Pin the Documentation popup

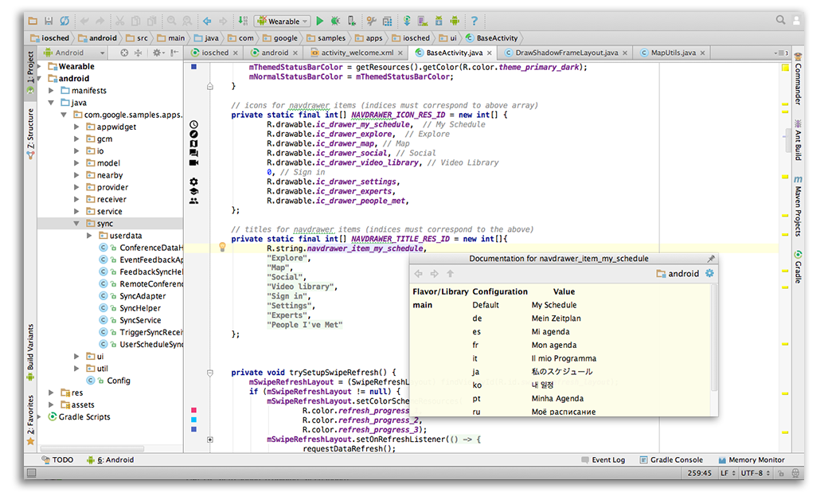[711, 258]
